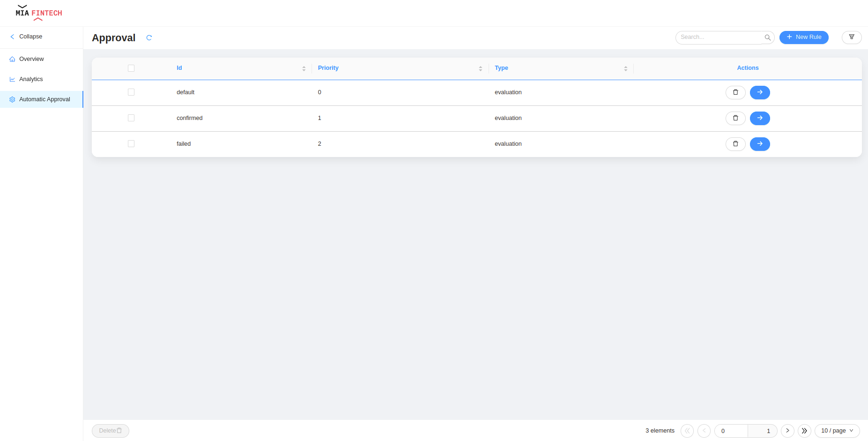This screenshot has width=868, height=441.
Task: Click the New Rule button
Action: click(804, 37)
